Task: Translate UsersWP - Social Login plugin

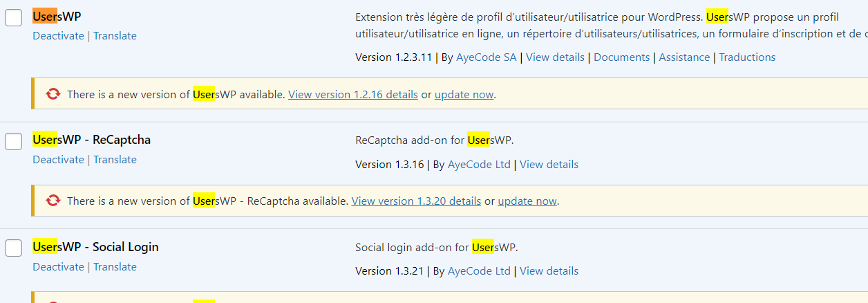Action: tap(115, 267)
